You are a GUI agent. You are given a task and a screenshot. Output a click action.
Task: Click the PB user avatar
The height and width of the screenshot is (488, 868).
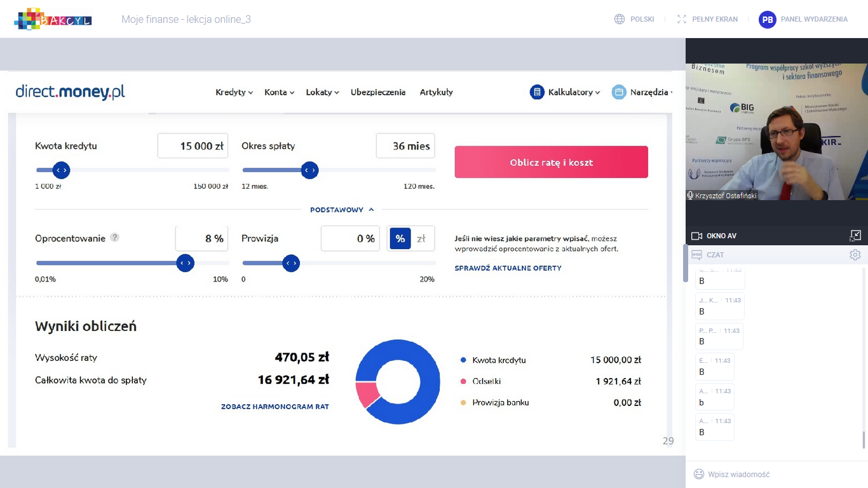(x=768, y=20)
